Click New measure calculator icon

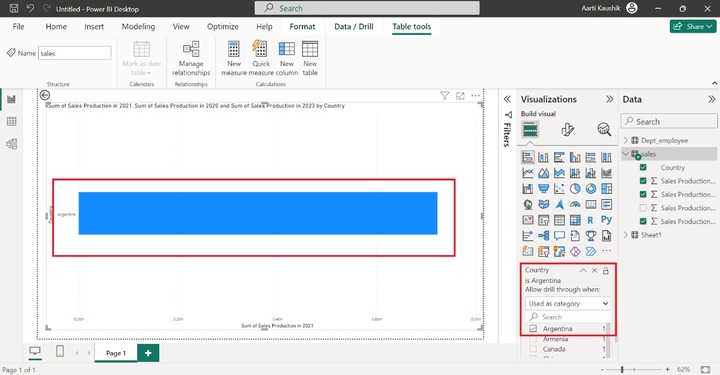pos(234,58)
